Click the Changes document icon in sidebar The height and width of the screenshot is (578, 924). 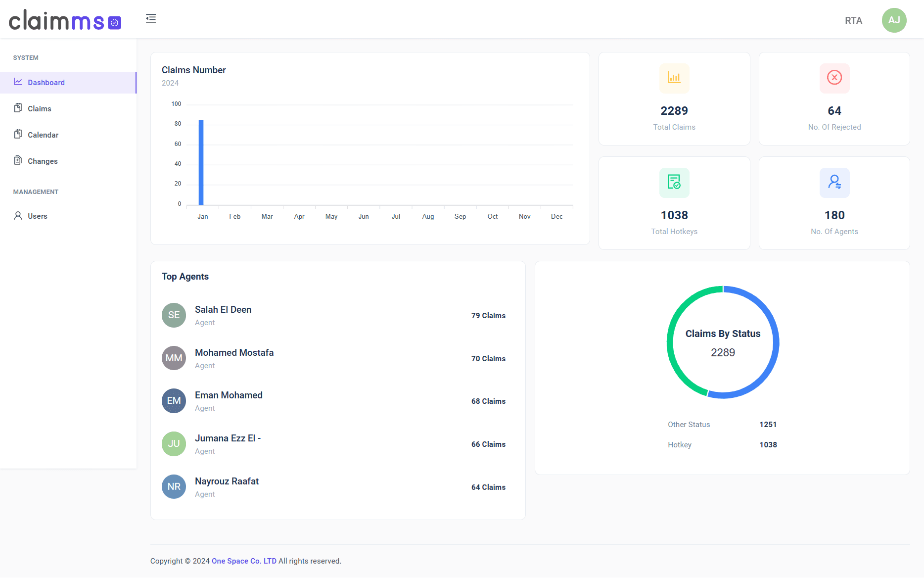click(18, 161)
